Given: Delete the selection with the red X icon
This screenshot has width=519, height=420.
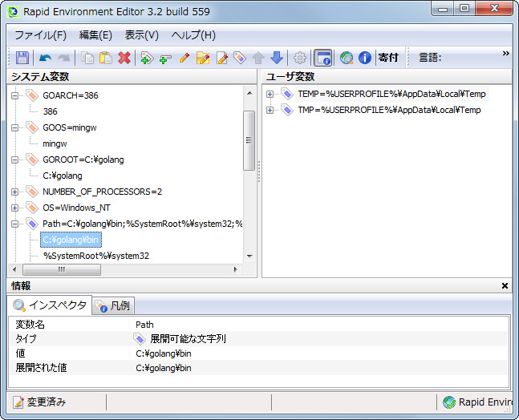Looking at the screenshot, I should (124, 58).
